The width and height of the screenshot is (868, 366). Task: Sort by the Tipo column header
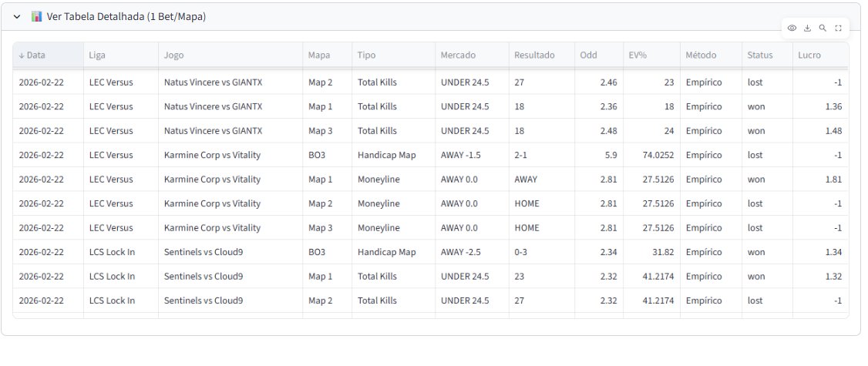393,55
